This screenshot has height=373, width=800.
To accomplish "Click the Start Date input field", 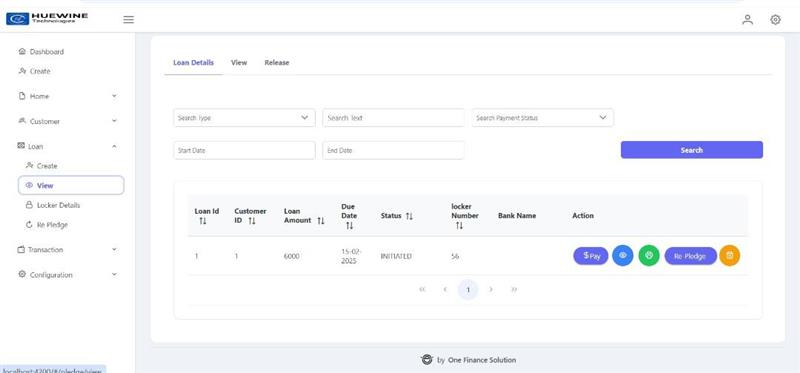I will tap(244, 151).
